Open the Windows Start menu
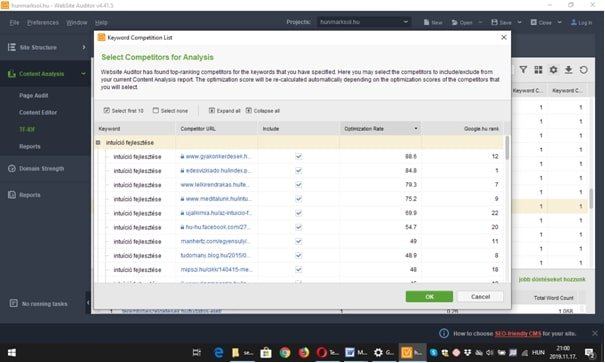This screenshot has width=605, height=363. click(x=12, y=353)
